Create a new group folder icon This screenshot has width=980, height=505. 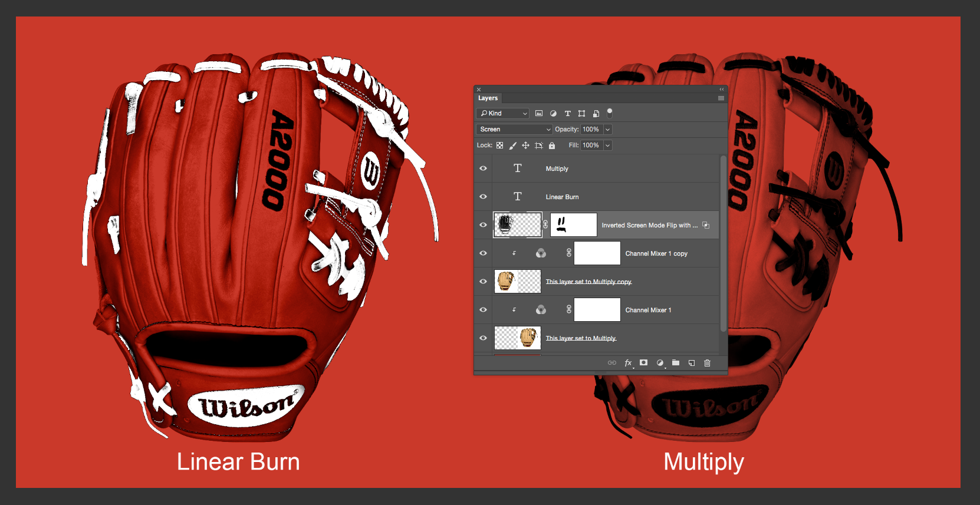pos(676,363)
